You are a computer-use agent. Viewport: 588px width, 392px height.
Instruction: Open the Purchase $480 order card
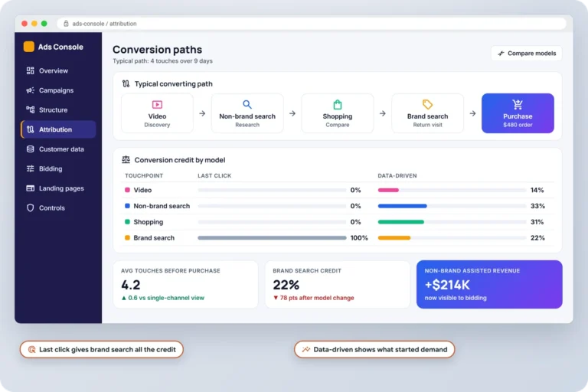(518, 113)
